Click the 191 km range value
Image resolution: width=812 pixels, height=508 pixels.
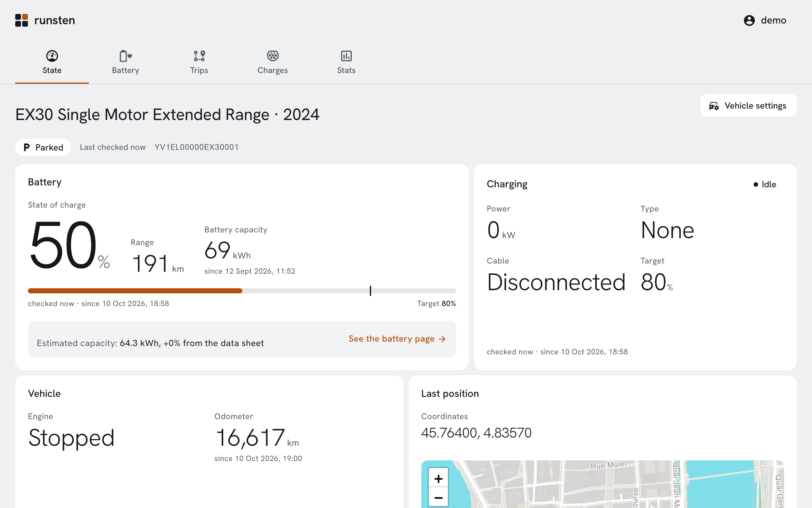pos(158,264)
